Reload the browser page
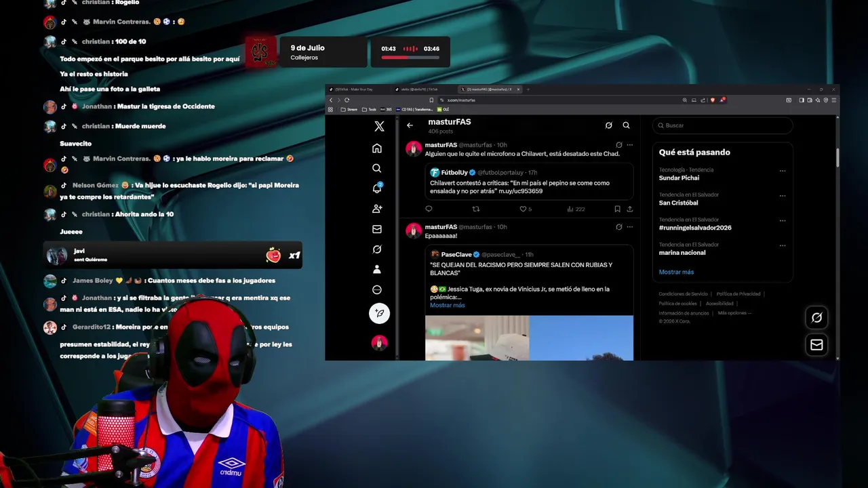 347,100
